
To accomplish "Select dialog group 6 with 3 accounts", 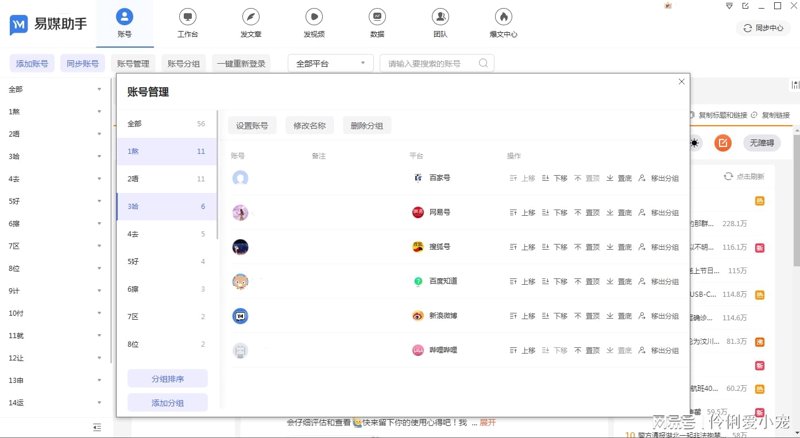I will pyautogui.click(x=166, y=289).
